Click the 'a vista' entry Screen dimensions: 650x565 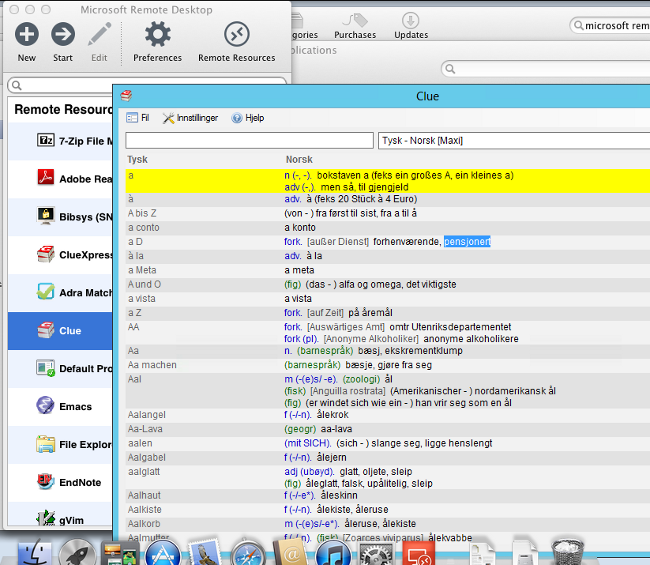[142, 298]
